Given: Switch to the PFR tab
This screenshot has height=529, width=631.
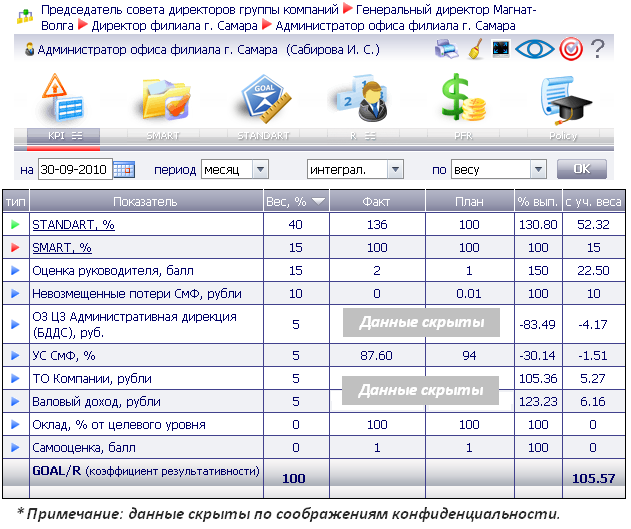Looking at the screenshot, I should (463, 136).
